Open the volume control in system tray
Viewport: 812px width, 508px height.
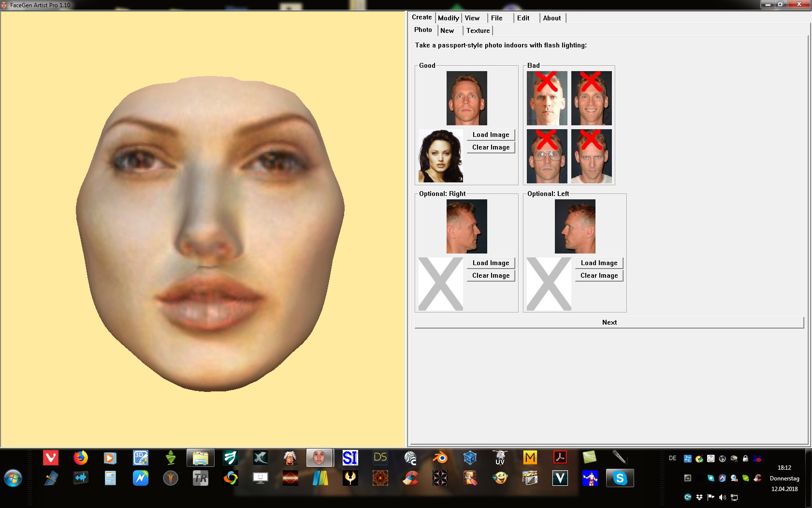[722, 497]
